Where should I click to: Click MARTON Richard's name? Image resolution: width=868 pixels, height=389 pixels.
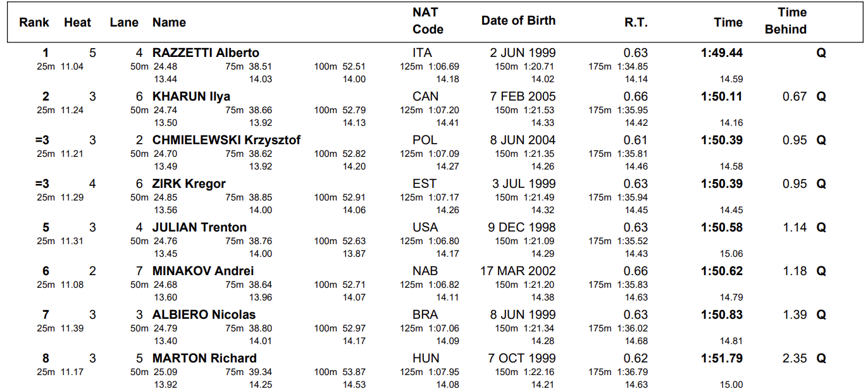(204, 359)
